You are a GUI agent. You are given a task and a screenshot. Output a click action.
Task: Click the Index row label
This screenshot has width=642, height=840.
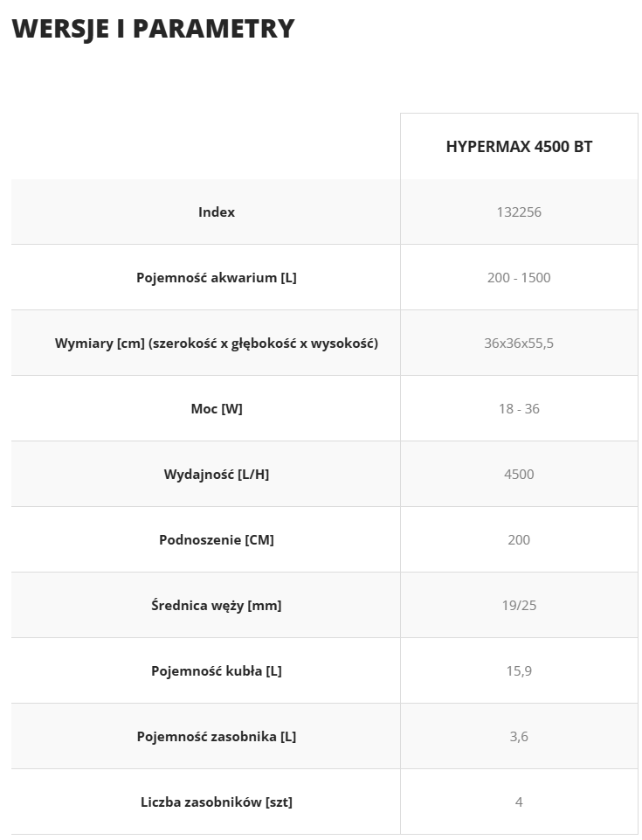(x=217, y=212)
